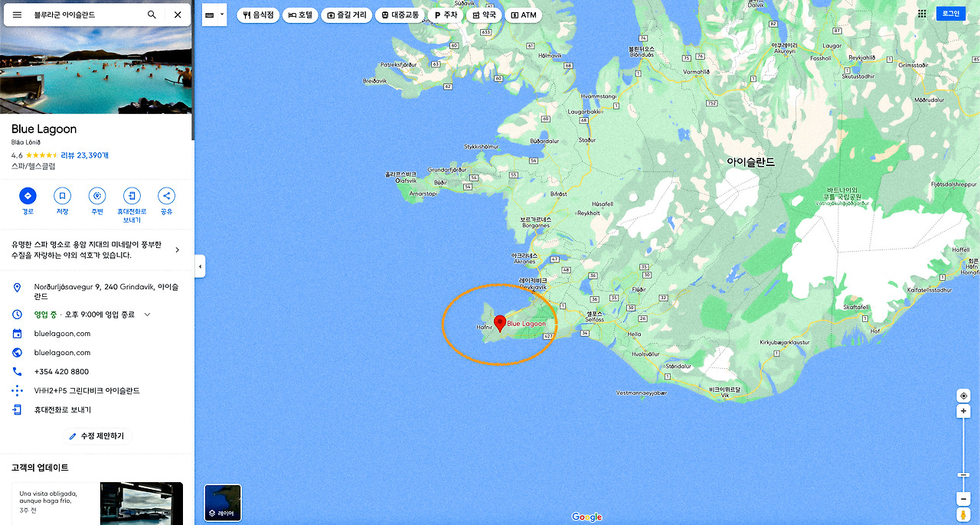Click the Borgarnes 보르가르네스 map label
The width and height of the screenshot is (980, 525).
[535, 222]
